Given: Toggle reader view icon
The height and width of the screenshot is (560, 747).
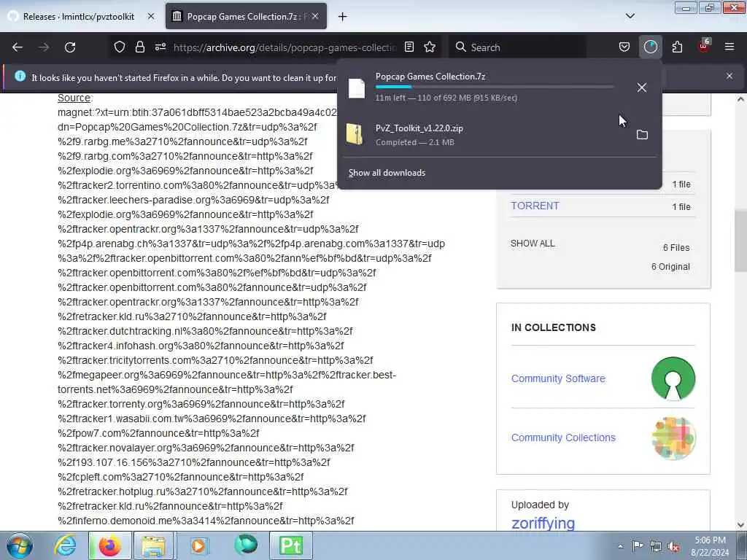Looking at the screenshot, I should [409, 47].
